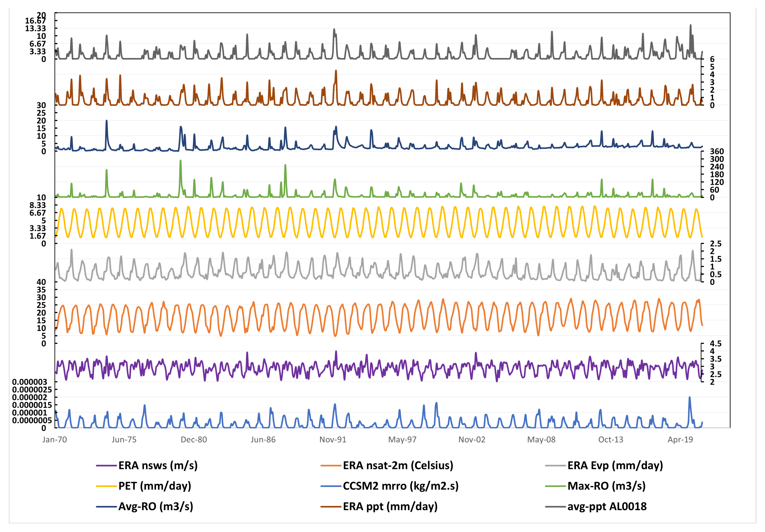Click the Dec-80 x-axis date label
Viewport: 765px width, 532px height.
coord(194,439)
